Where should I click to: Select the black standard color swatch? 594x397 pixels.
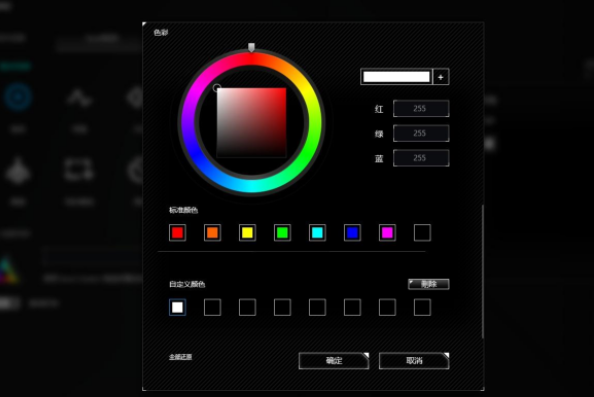point(422,233)
